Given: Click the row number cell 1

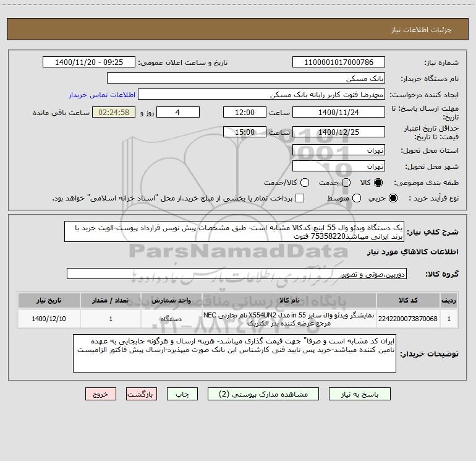Looking at the screenshot, I should click(449, 319).
